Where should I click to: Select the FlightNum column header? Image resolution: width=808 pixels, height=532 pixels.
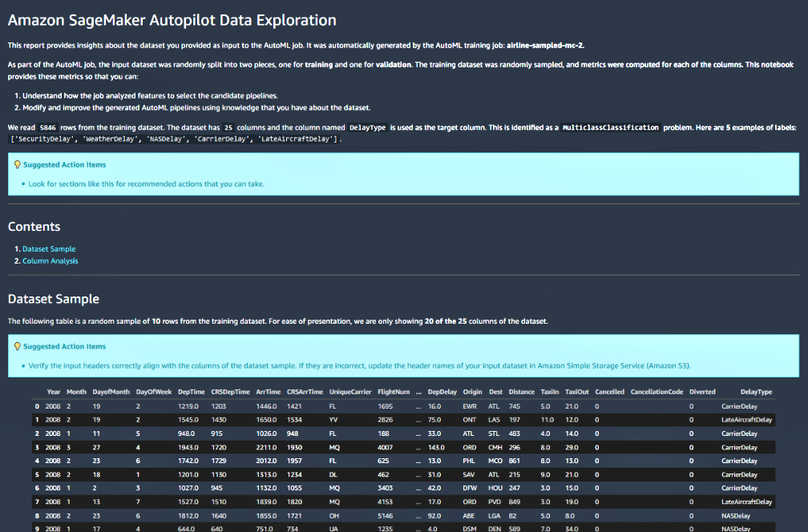(394, 393)
